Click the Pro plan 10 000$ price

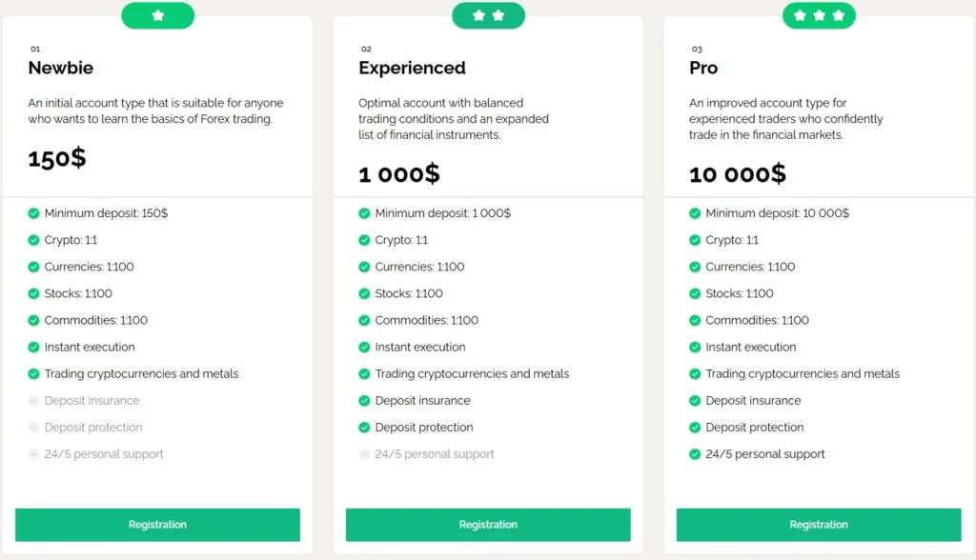click(737, 173)
